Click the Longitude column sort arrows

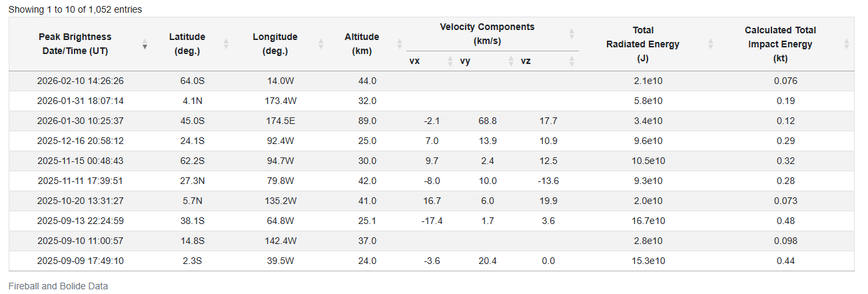point(320,44)
